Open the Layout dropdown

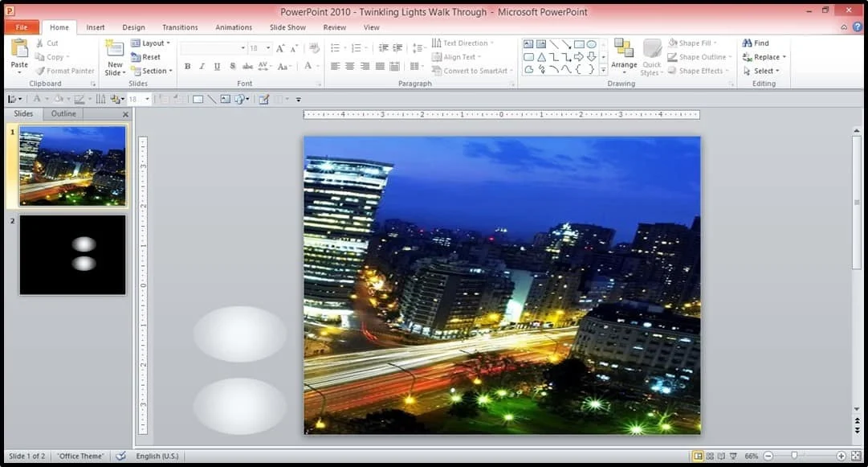point(151,43)
